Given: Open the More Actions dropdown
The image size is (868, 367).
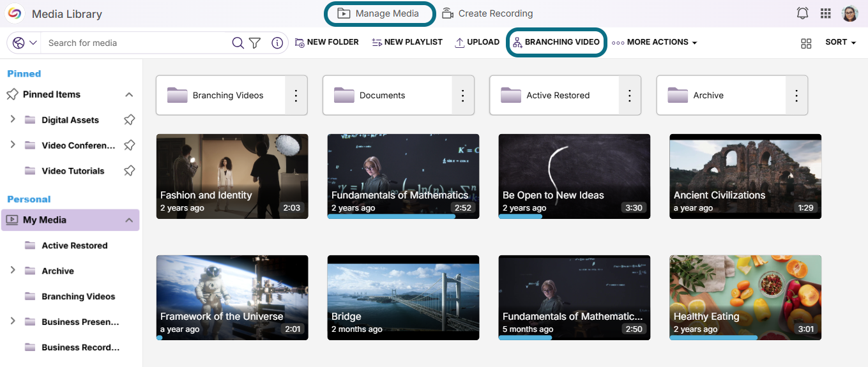Looking at the screenshot, I should pyautogui.click(x=655, y=42).
